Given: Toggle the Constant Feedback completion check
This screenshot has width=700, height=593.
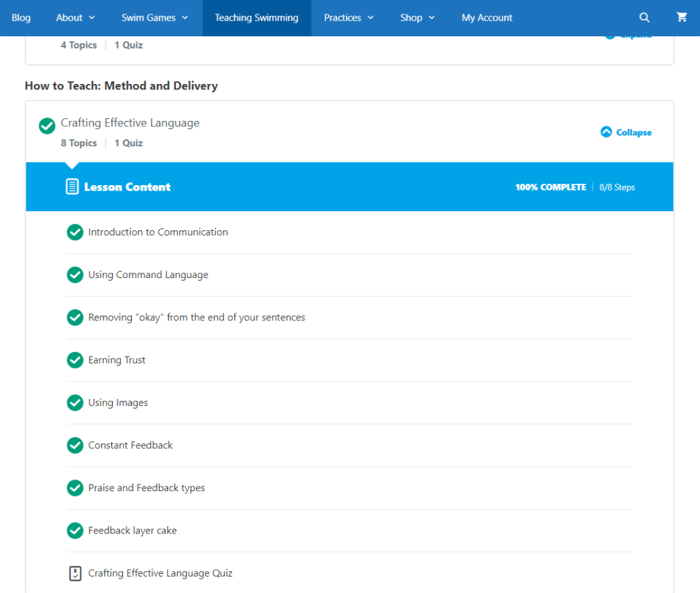Looking at the screenshot, I should [x=75, y=445].
